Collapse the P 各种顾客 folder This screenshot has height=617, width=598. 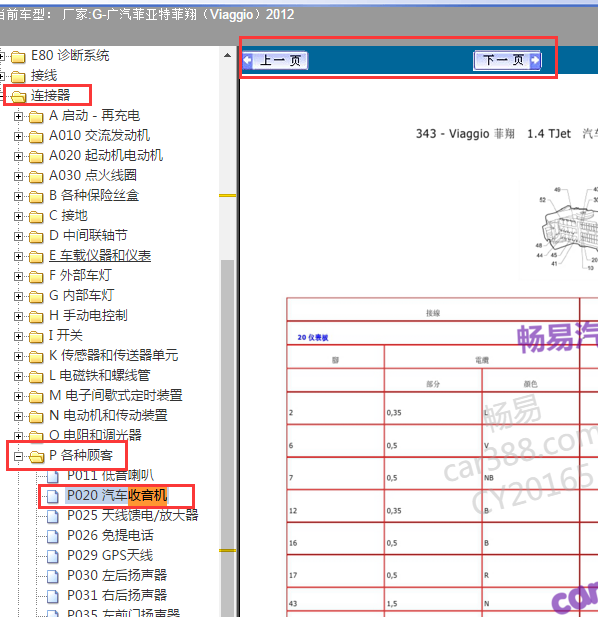[18, 456]
